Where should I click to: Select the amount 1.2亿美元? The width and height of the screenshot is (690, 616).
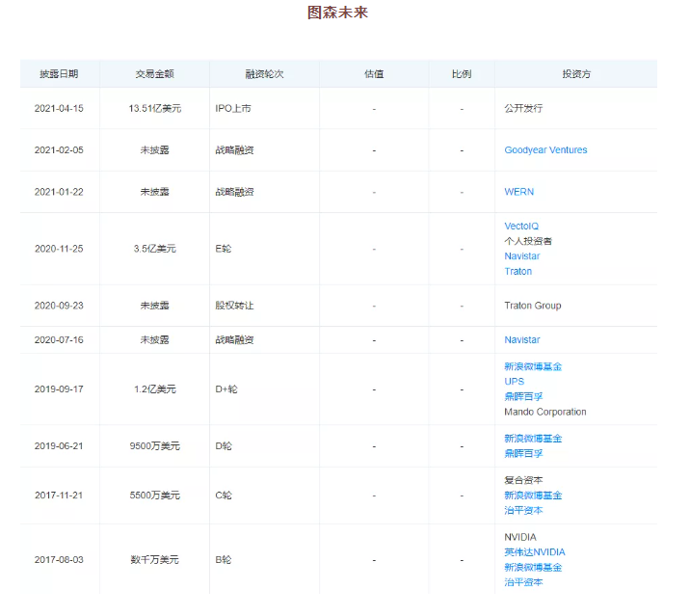point(155,389)
